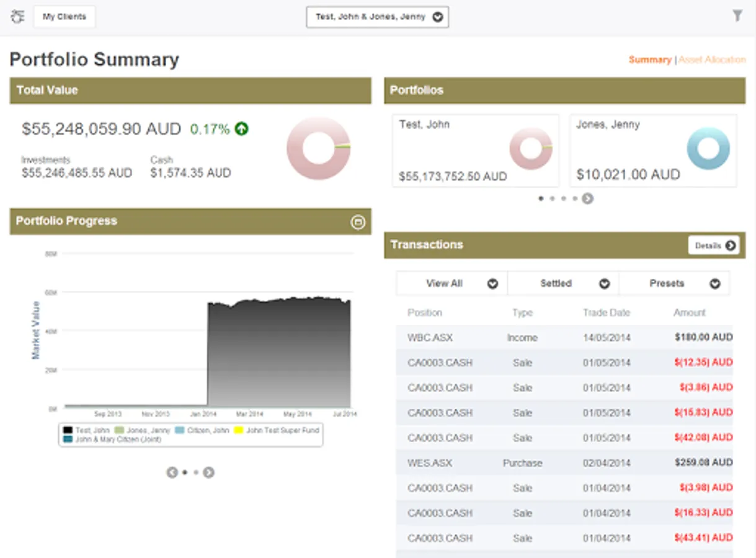This screenshot has width=756, height=558.
Task: Switch to the Summary view
Action: [650, 60]
